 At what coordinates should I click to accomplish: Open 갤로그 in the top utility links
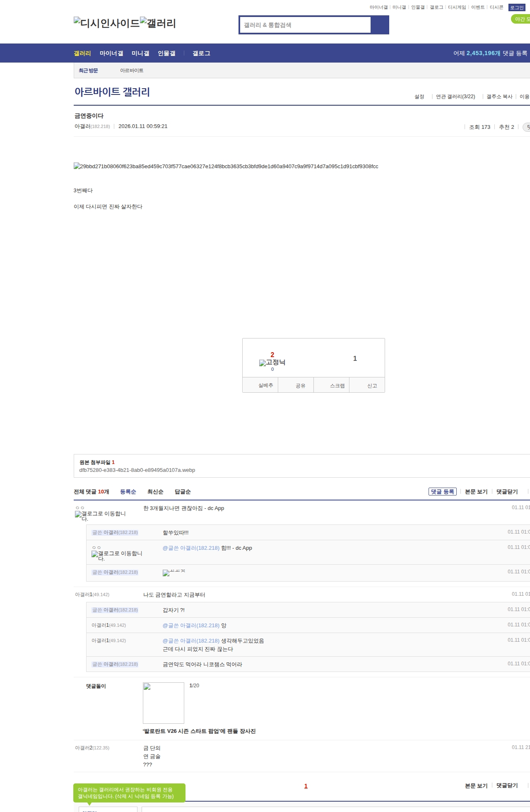pos(436,7)
